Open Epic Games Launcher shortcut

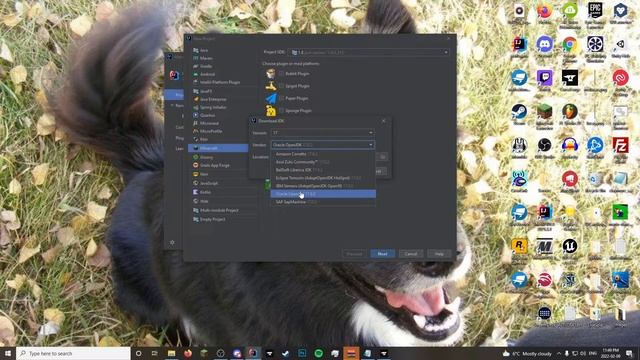595,12
